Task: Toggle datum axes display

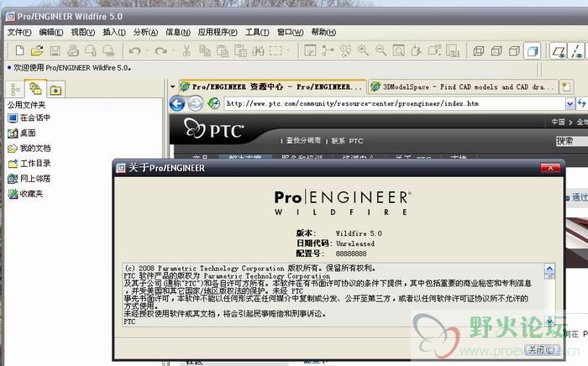Action: pyautogui.click(x=577, y=50)
